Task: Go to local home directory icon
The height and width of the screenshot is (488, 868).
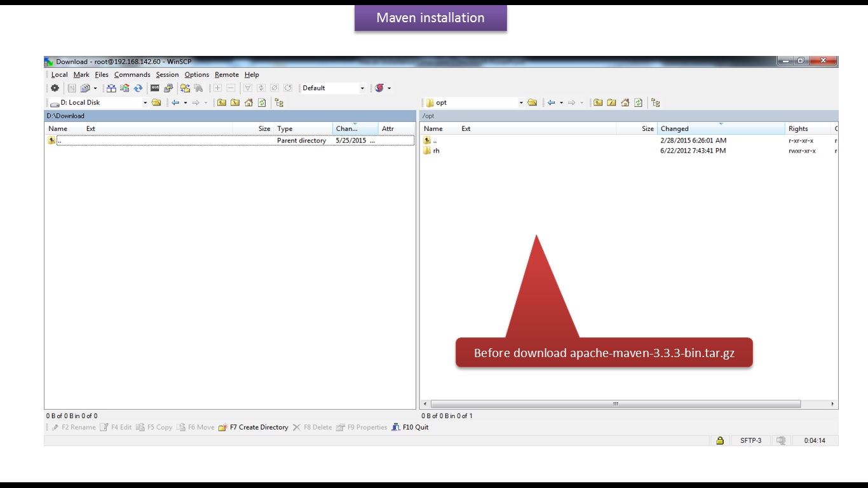Action: pyautogui.click(x=248, y=103)
